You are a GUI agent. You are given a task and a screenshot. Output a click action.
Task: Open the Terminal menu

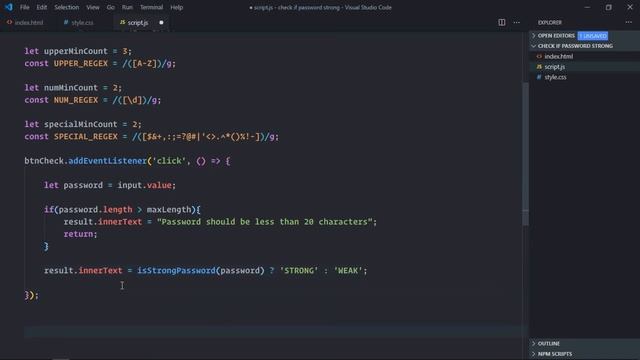pos(151,7)
